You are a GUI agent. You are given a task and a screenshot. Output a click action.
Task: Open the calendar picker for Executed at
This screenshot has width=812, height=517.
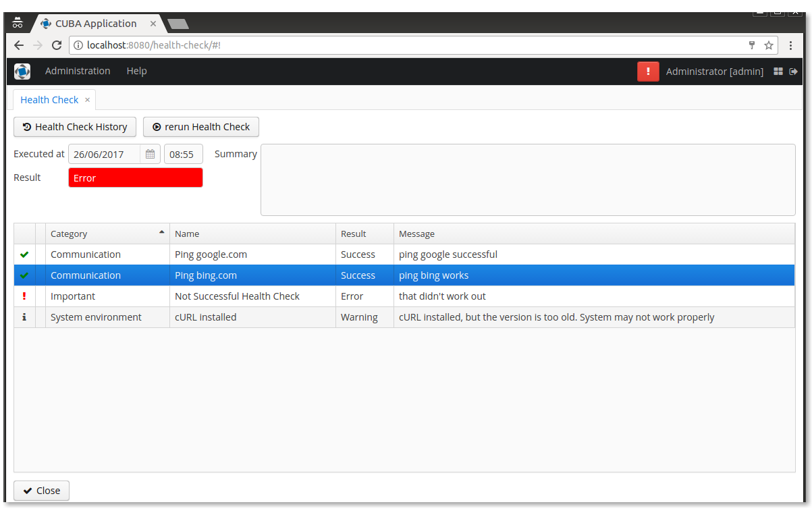[x=150, y=154]
